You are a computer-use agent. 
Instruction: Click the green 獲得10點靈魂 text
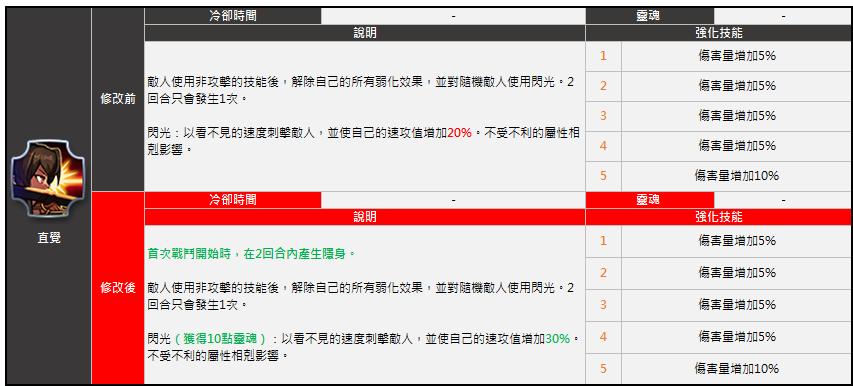pyautogui.click(x=220, y=339)
